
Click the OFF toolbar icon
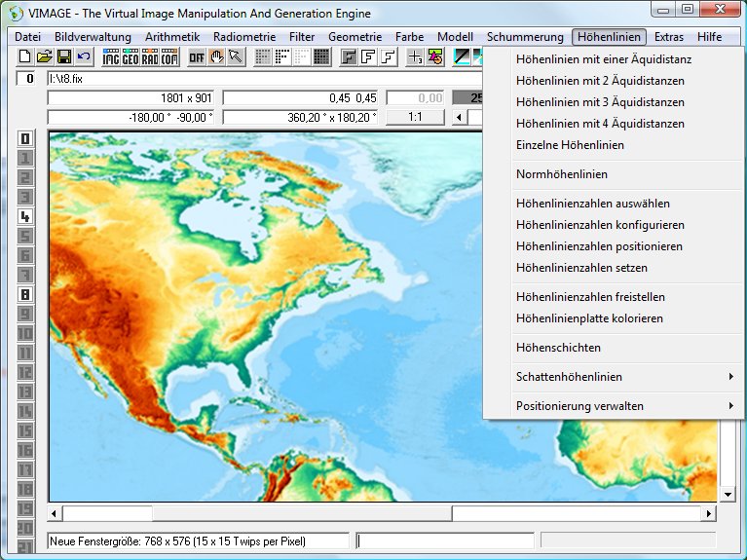[x=197, y=57]
